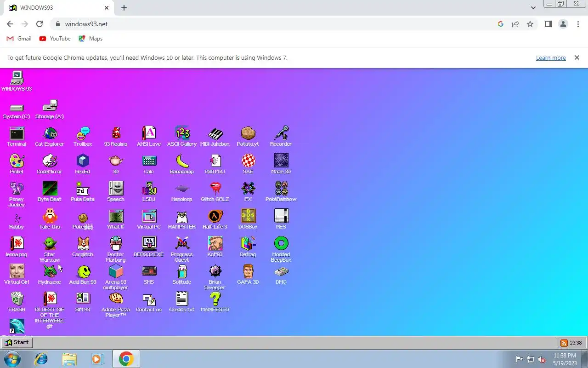588x368 pixels.
Task: Open Internet Explorer from the taskbar
Action: click(41, 359)
